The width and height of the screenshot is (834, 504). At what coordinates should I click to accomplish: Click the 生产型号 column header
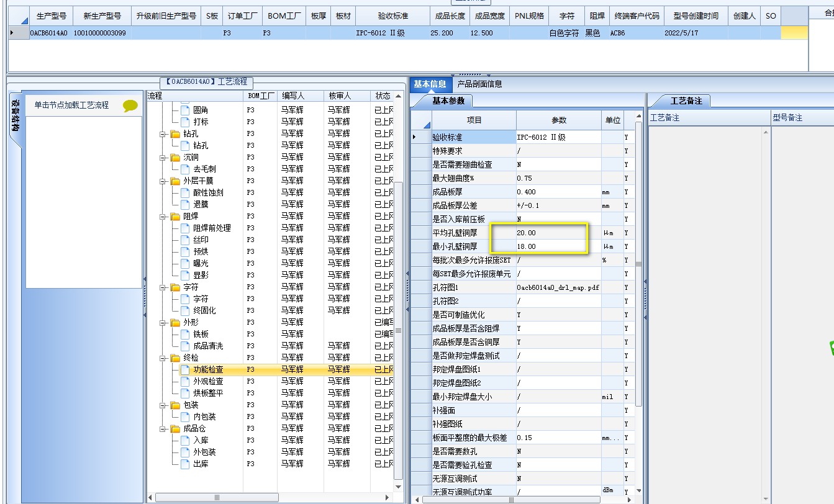(51, 16)
